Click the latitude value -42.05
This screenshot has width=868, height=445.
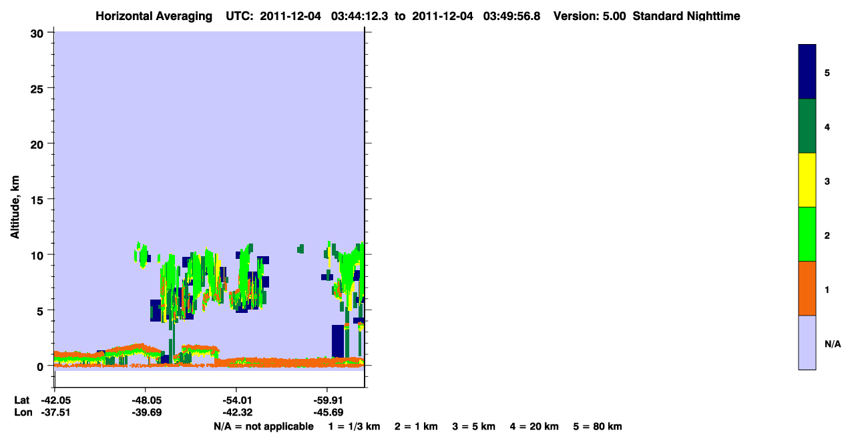click(55, 400)
